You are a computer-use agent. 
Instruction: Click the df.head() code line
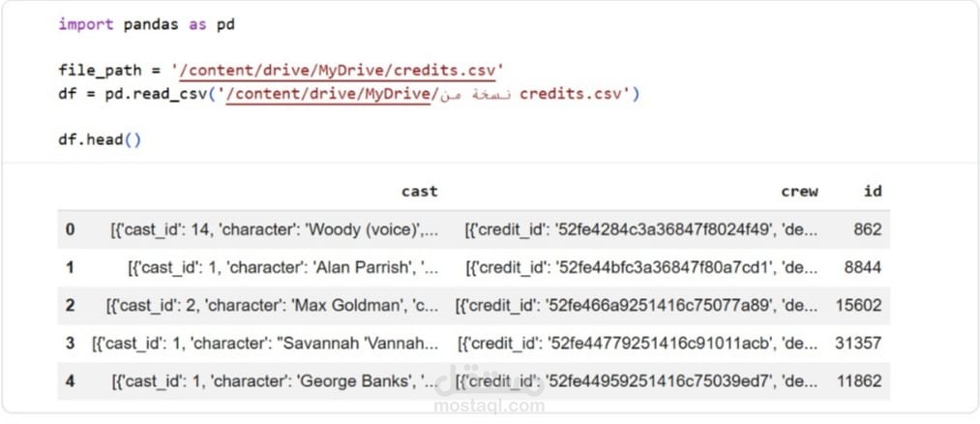100,139
